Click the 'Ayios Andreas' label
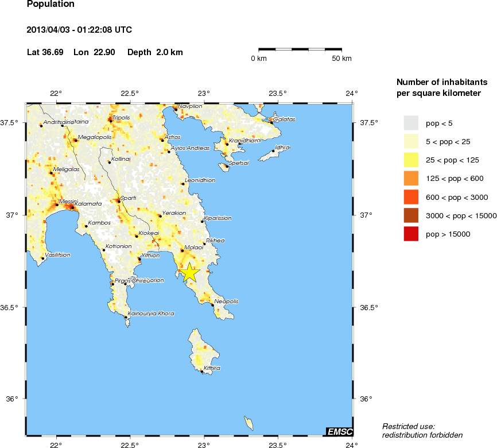 click(x=190, y=148)
